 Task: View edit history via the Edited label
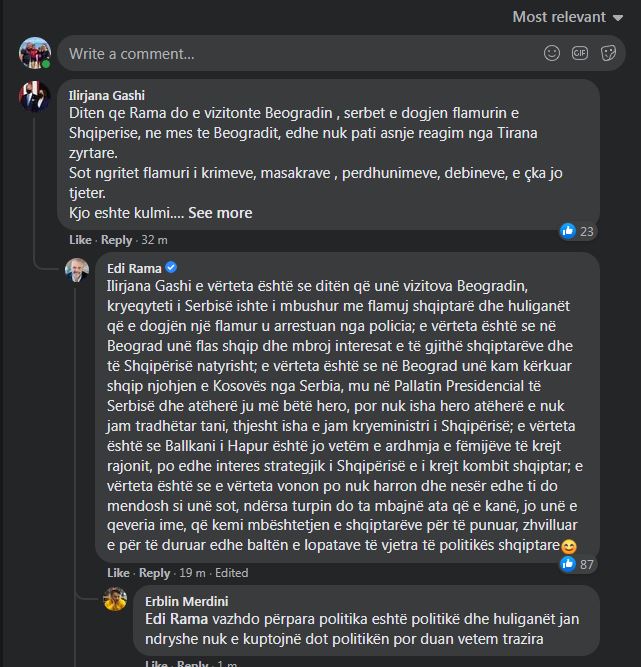(231, 573)
